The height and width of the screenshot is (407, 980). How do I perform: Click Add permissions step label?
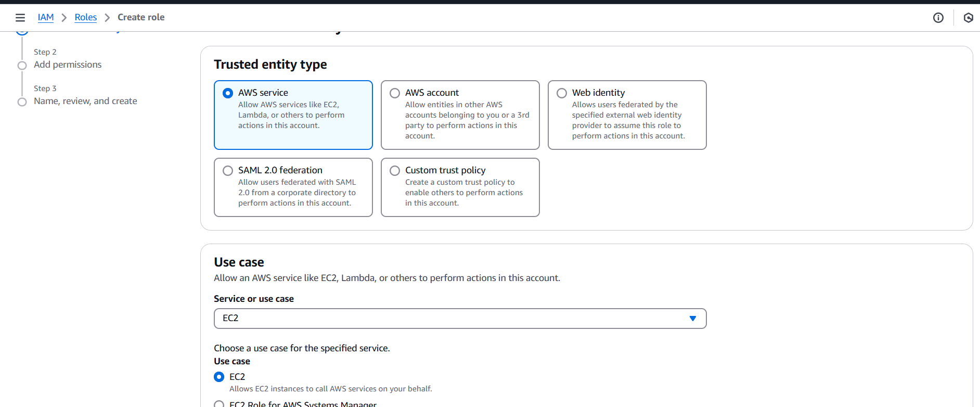coord(68,65)
